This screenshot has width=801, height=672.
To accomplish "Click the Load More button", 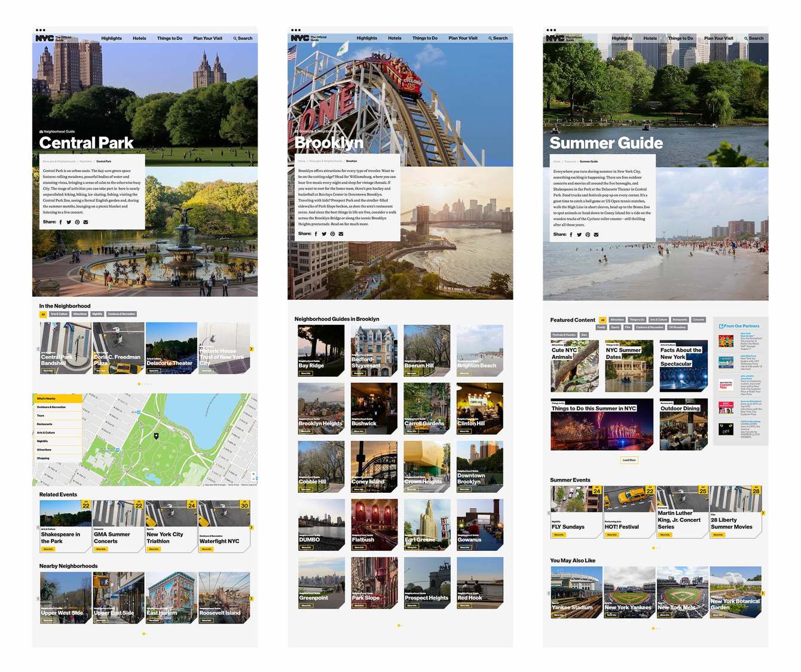I will [629, 460].
